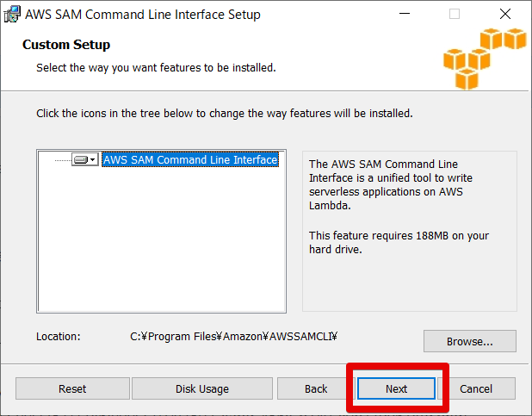Viewport: 532px width, 416px height.
Task: Select the AWS SAM Command Line Interface tree item
Action: point(190,160)
